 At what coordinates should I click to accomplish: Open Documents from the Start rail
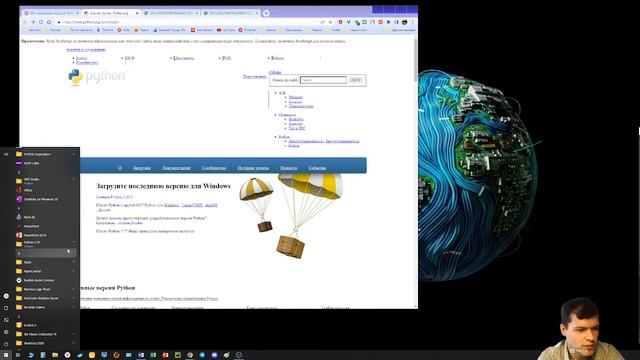6,308
